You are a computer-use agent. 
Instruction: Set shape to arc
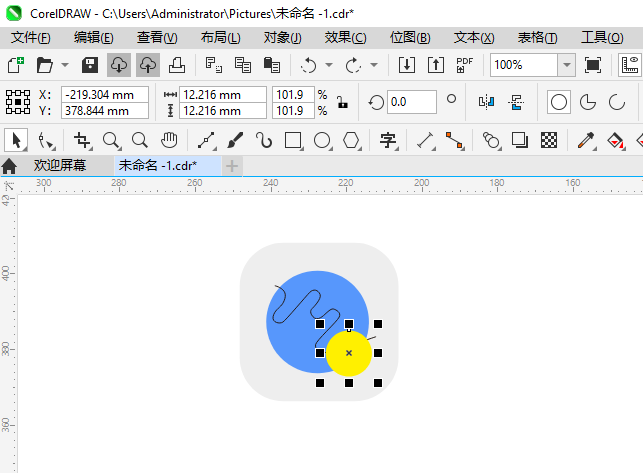coord(616,102)
